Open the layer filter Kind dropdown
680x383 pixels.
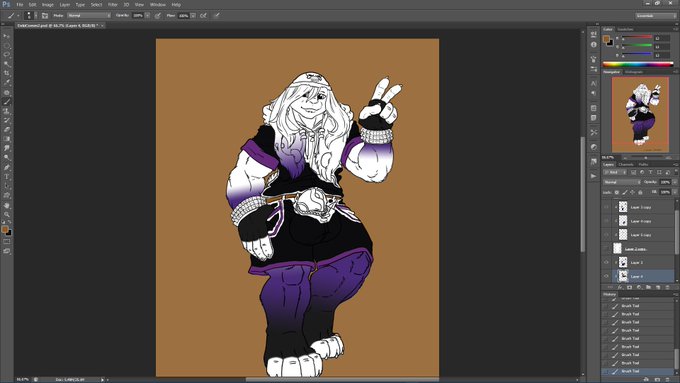[x=615, y=173]
